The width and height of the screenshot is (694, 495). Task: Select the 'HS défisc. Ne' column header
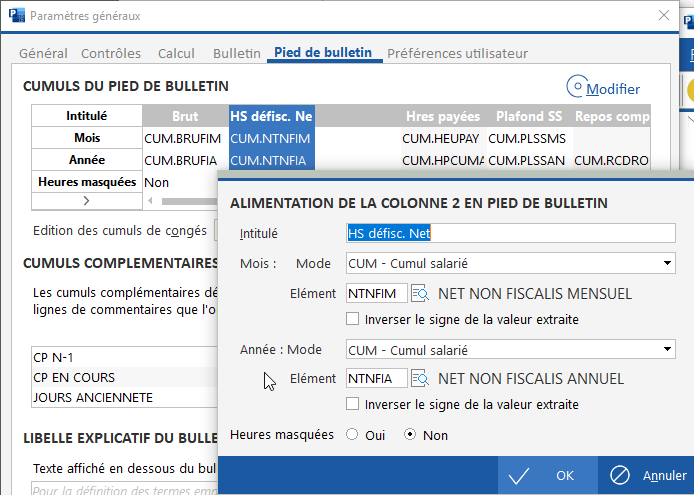coord(272,116)
